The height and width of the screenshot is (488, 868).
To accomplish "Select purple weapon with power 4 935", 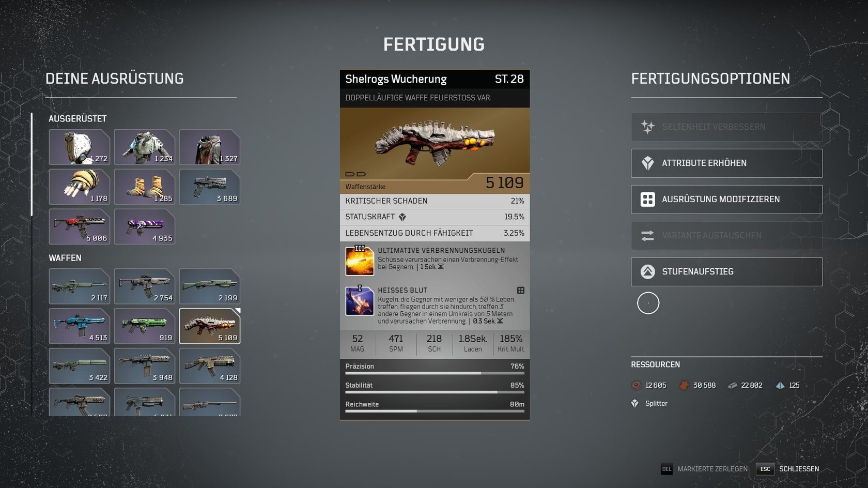I will [x=145, y=227].
